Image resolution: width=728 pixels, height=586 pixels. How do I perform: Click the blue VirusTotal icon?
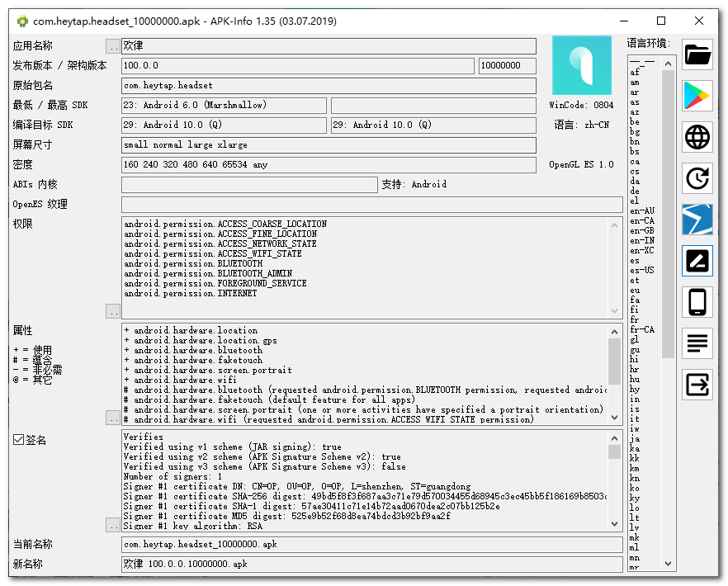click(x=697, y=220)
